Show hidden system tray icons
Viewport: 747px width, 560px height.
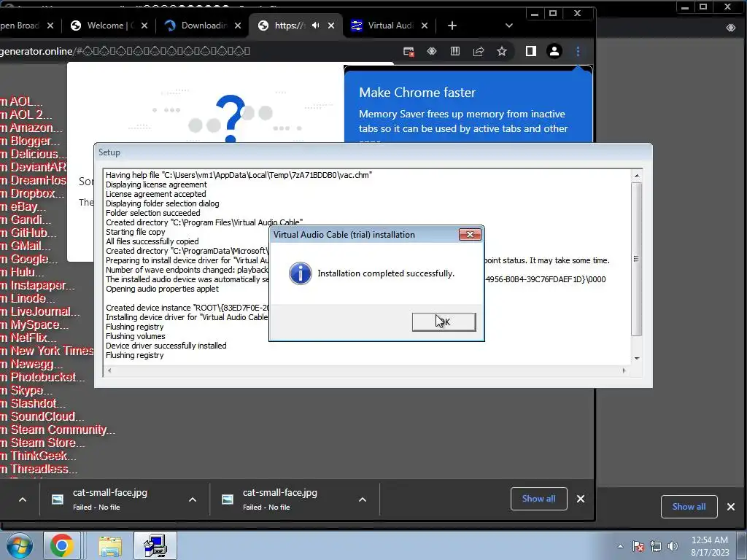(x=620, y=546)
